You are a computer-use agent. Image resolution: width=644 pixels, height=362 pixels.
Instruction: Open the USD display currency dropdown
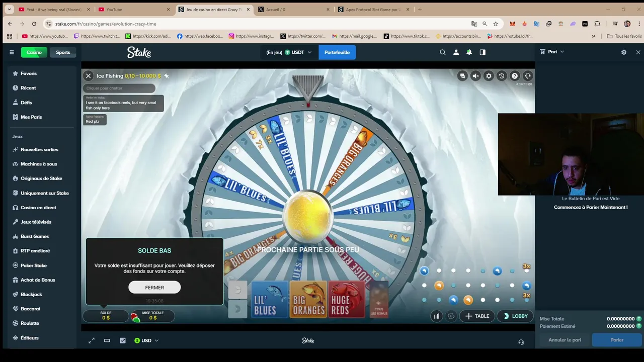coord(146,340)
